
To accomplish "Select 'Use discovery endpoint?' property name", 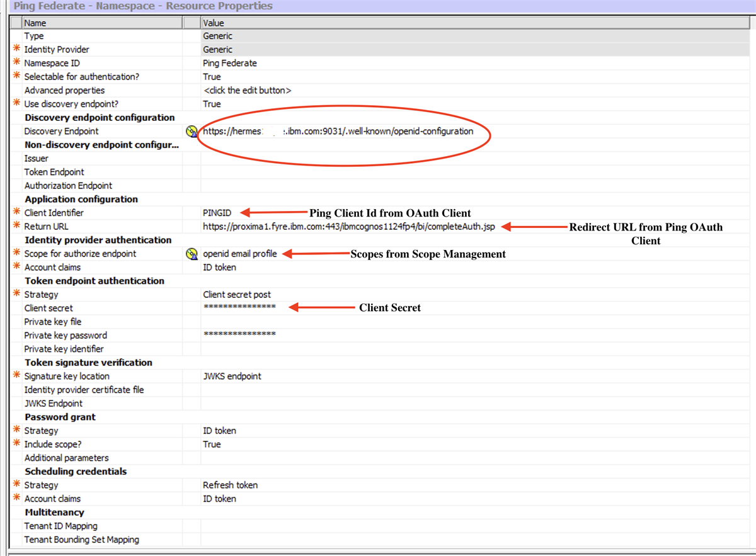I will [71, 104].
